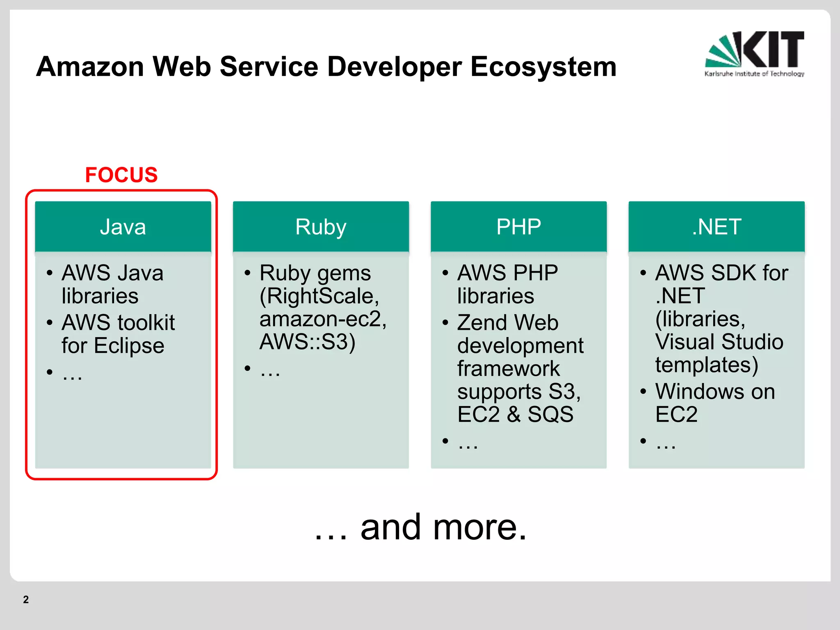
Task: Click the AWS PHP libraries bullet
Action: point(507,284)
